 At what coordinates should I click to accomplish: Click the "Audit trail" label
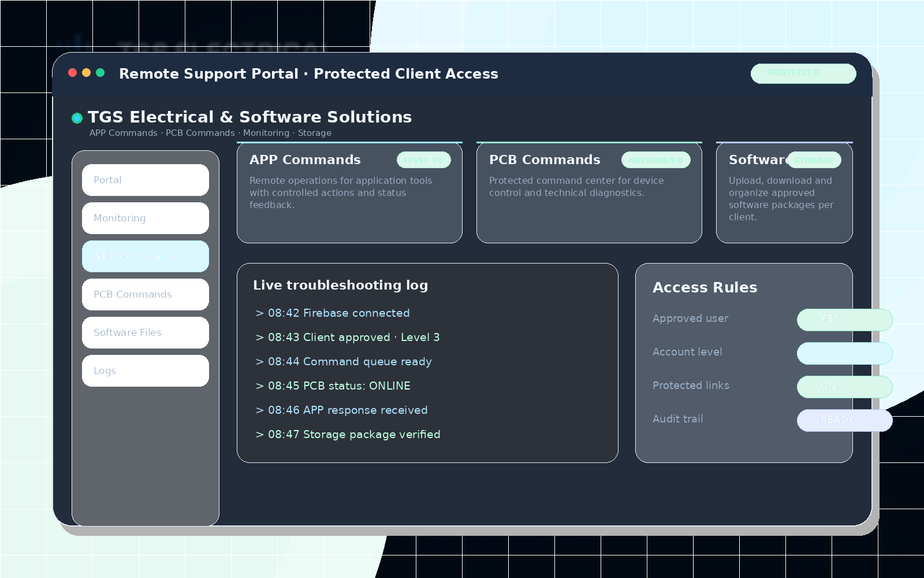click(677, 419)
